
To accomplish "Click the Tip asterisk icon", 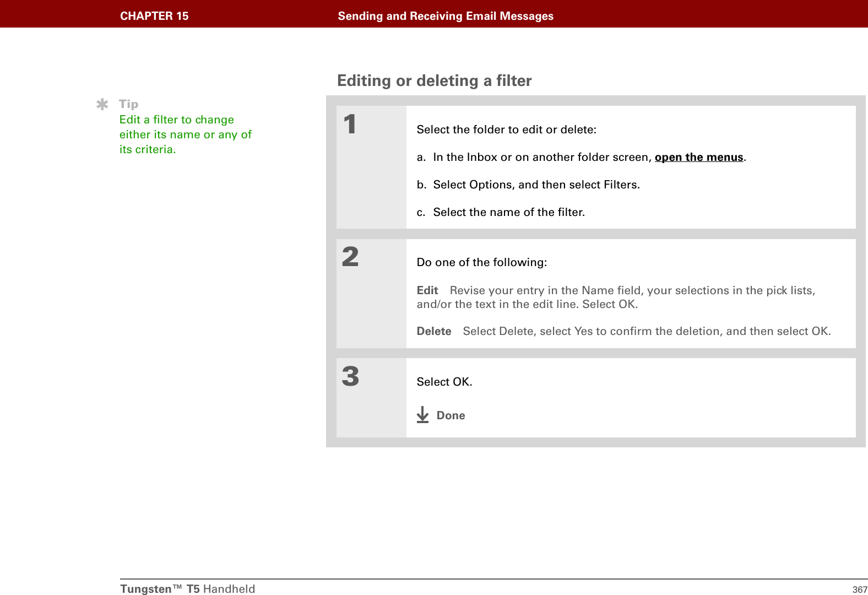I will (x=102, y=104).
